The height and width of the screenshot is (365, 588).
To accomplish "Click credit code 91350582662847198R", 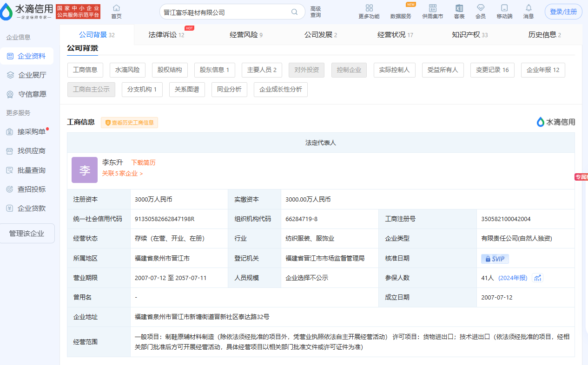I will coord(165,219).
